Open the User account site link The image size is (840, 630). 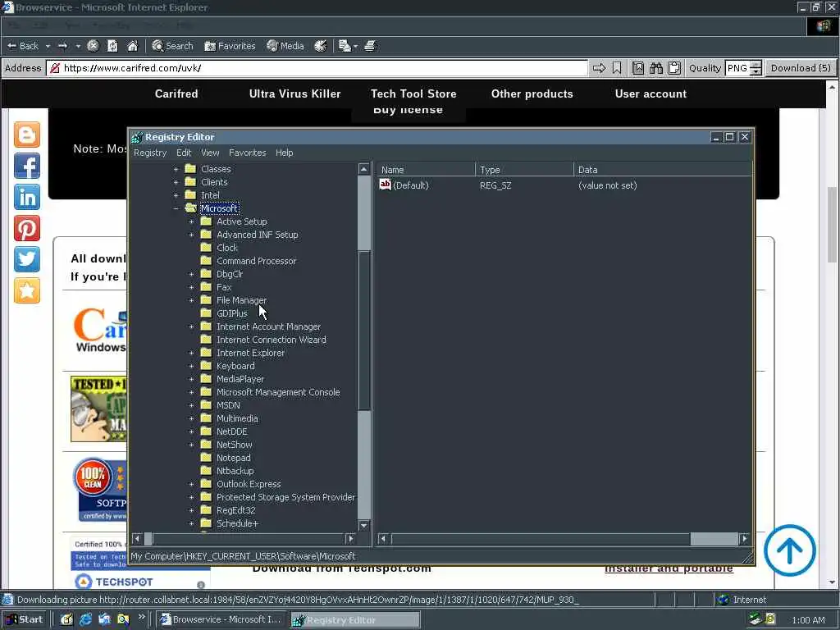click(651, 94)
